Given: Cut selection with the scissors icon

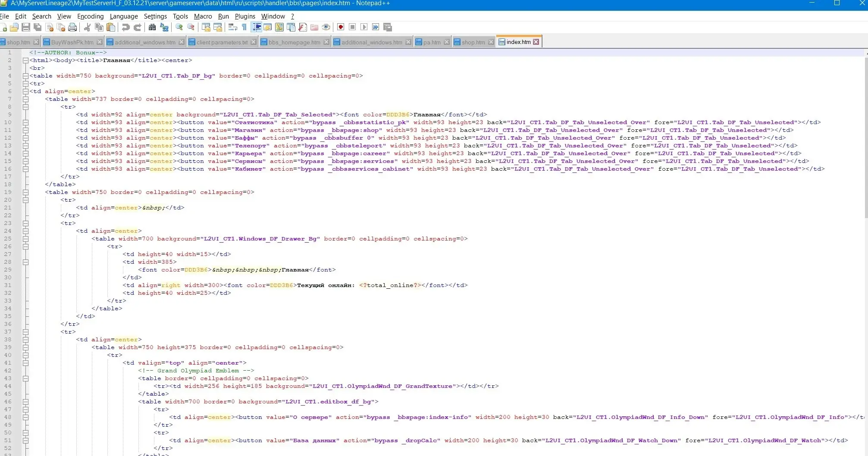Looking at the screenshot, I should click(x=87, y=27).
